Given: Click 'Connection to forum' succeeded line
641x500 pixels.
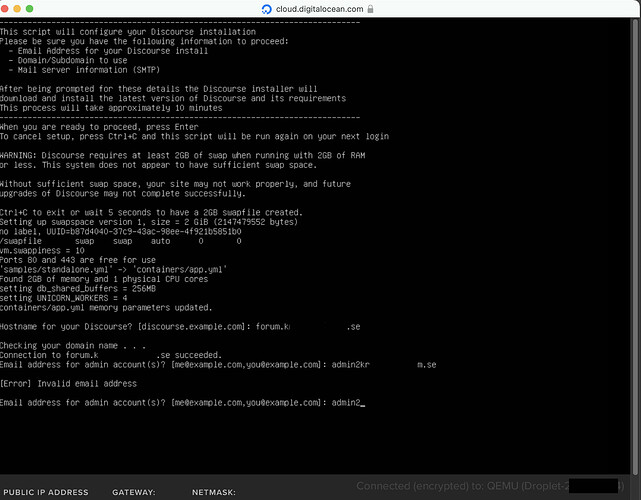Looking at the screenshot, I should pos(111,355).
